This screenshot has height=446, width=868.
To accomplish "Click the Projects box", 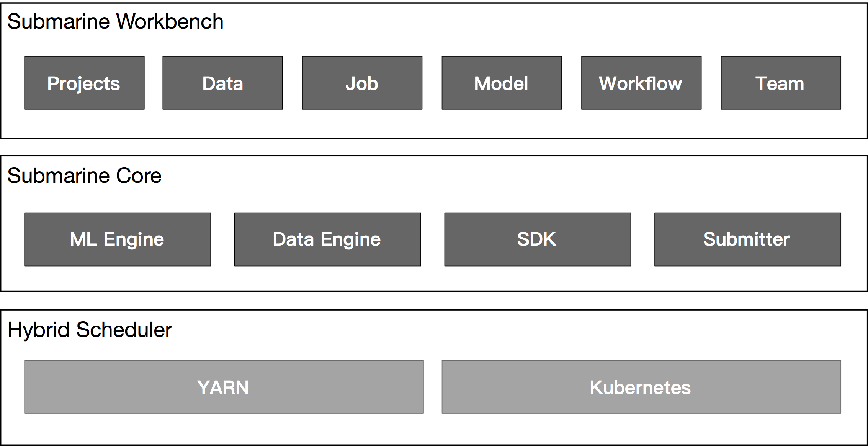I will pos(84,83).
